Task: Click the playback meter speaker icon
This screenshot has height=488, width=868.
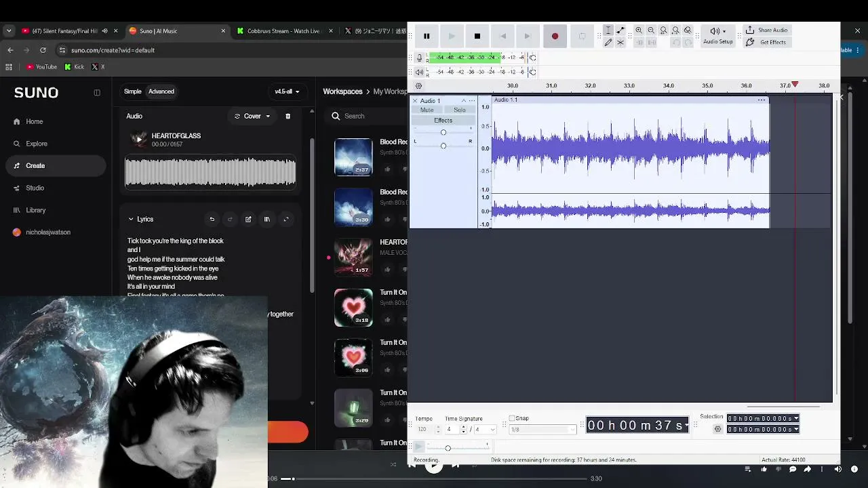Action: [x=419, y=72]
